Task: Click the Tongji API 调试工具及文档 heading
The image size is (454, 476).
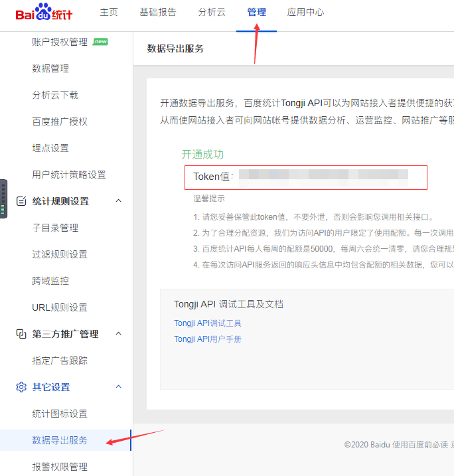Action: click(x=228, y=304)
